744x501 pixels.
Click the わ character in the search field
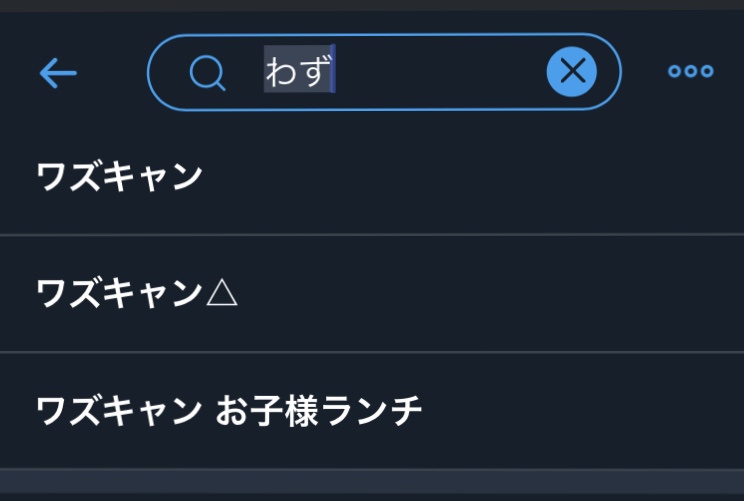(282, 72)
